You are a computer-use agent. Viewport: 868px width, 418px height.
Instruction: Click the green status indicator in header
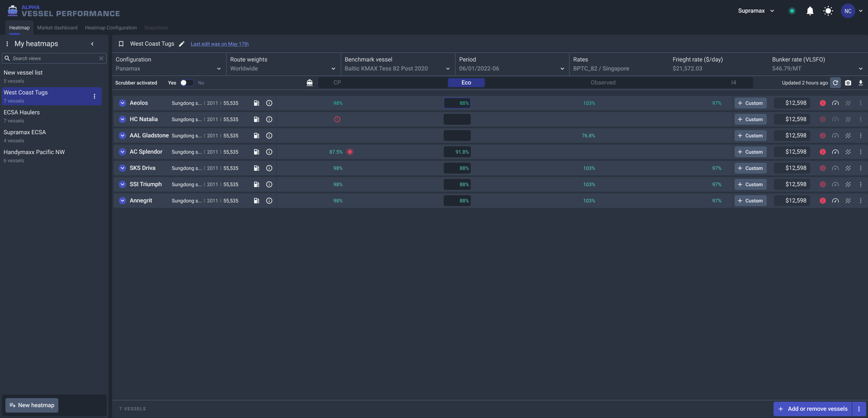pyautogui.click(x=792, y=11)
